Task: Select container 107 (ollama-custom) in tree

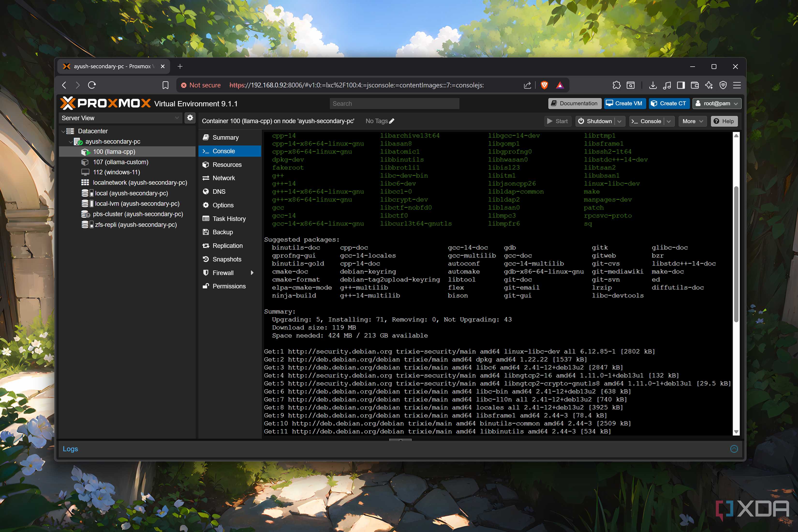Action: click(x=127, y=162)
